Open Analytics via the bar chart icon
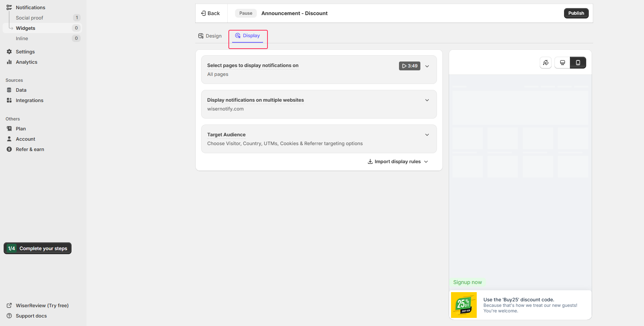This screenshot has width=644, height=326. [x=9, y=62]
